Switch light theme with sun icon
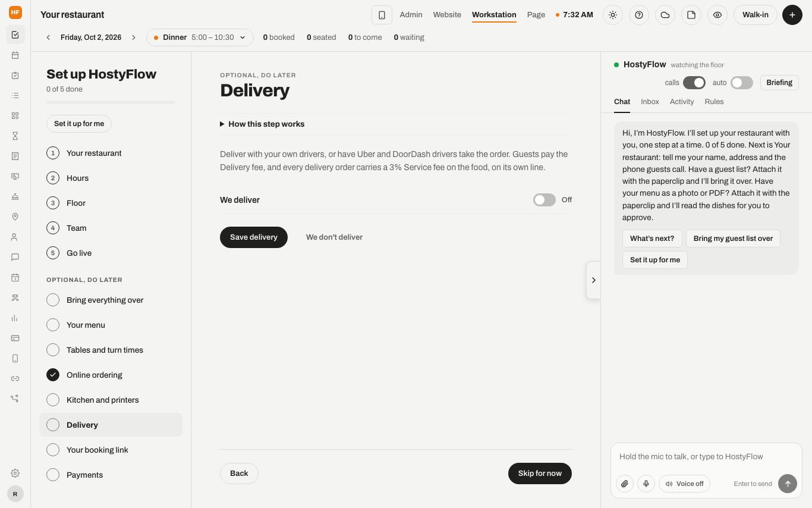This screenshot has height=508, width=812. pyautogui.click(x=613, y=15)
